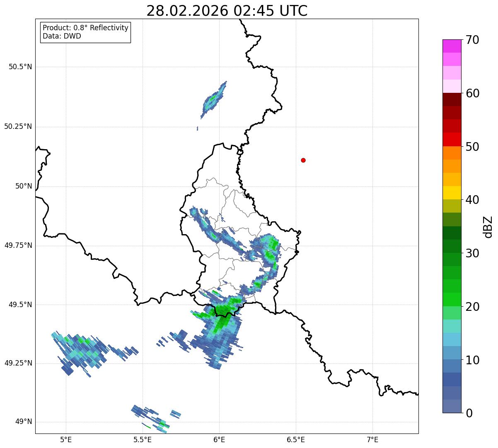Click the 49.5°N latitude label

point(20,305)
